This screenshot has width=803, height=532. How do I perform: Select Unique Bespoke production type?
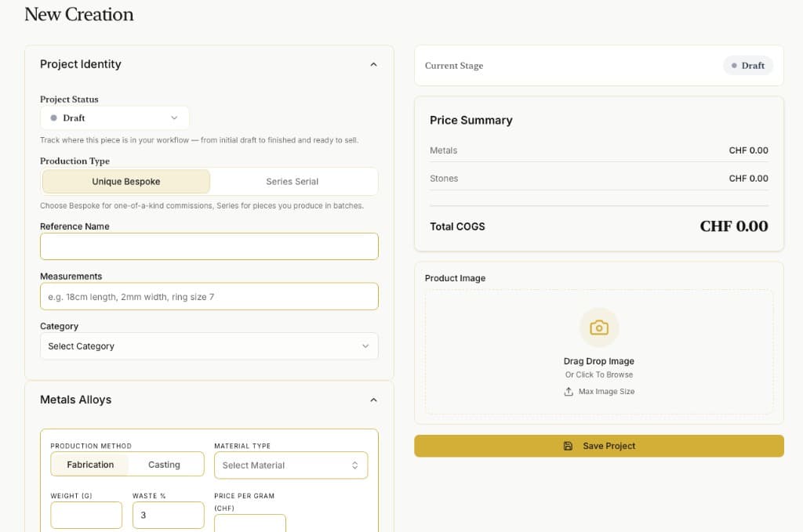(x=126, y=182)
